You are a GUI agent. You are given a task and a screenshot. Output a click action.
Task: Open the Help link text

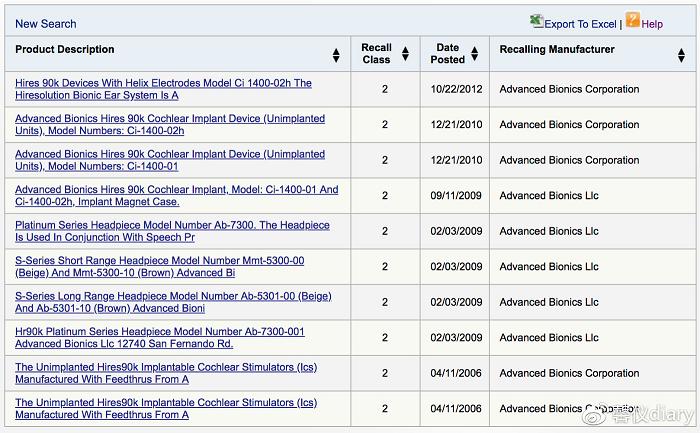click(652, 24)
